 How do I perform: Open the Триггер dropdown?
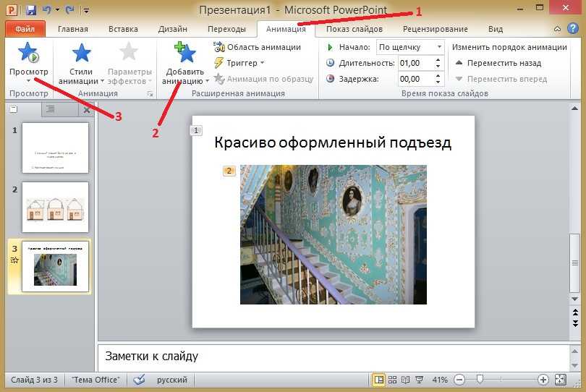point(239,63)
